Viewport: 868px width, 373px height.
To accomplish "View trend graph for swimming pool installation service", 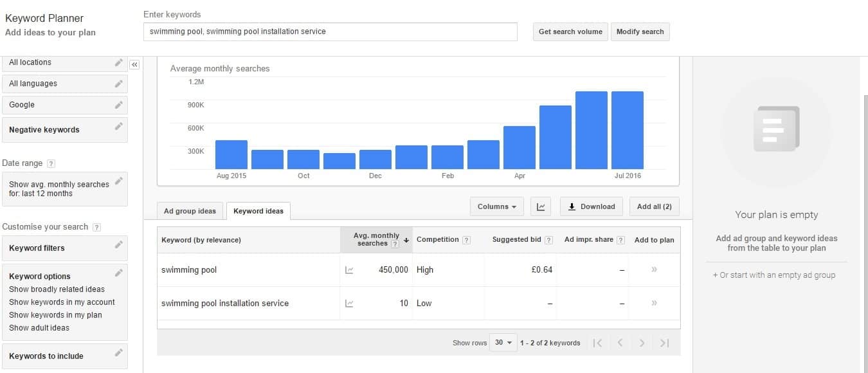I will 349,303.
